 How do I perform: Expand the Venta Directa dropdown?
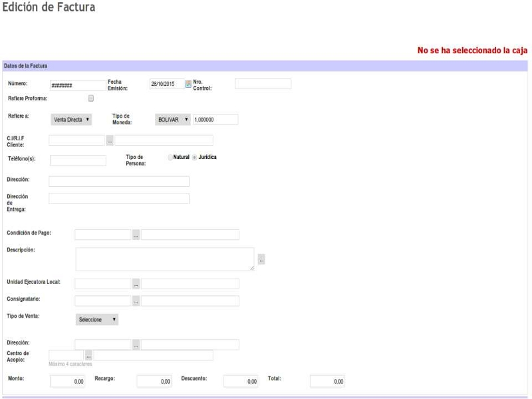tap(72, 120)
